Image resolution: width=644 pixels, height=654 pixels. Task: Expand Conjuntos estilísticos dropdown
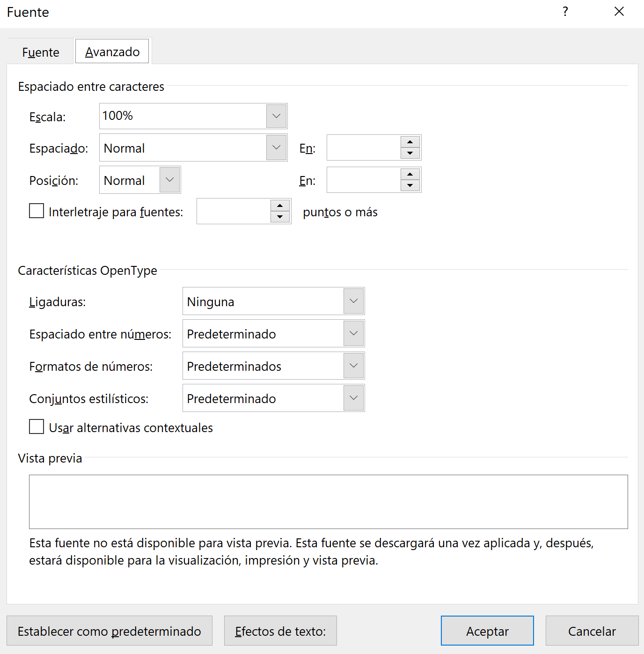point(353,398)
